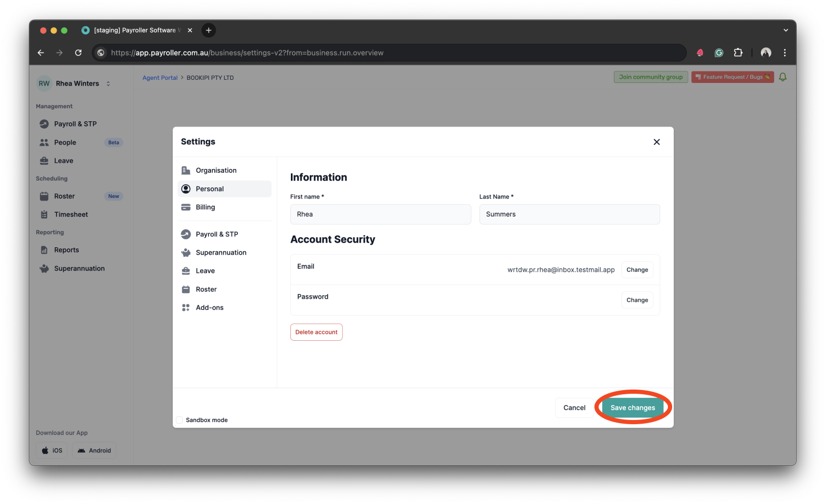
Task: Go forward in browser history
Action: coord(59,52)
